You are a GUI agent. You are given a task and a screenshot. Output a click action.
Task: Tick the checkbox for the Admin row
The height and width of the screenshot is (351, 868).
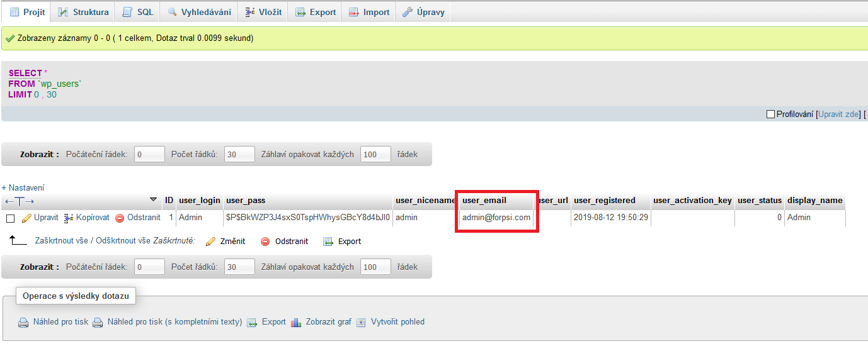[x=11, y=218]
